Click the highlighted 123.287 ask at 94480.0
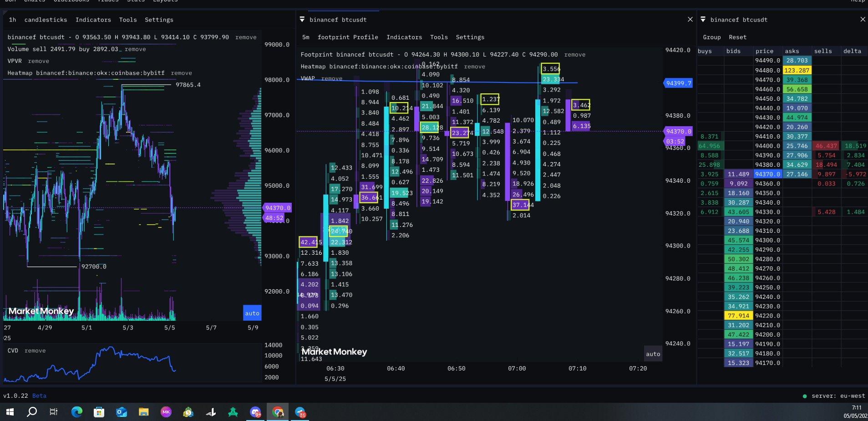Viewport: 868px width, 421px height. [x=797, y=70]
